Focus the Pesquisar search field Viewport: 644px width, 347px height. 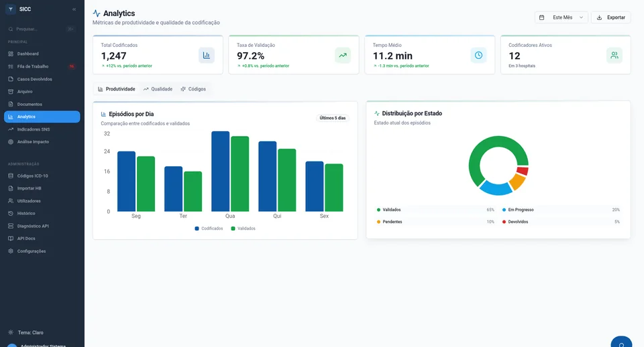coord(41,29)
